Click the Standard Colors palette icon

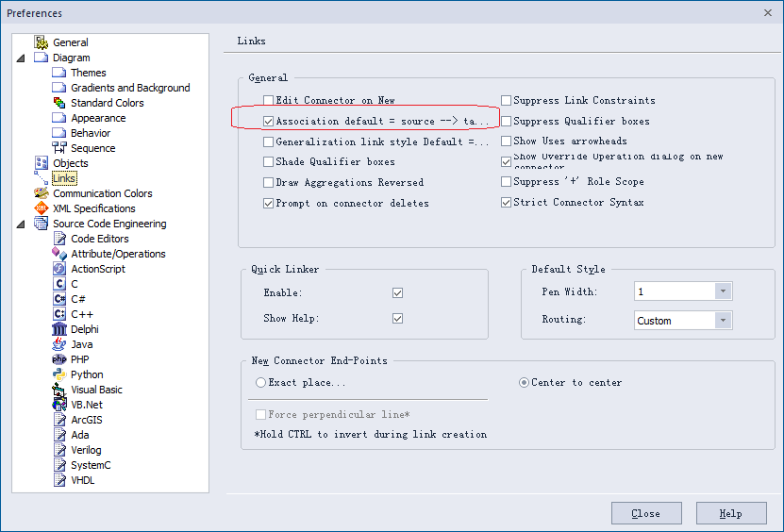click(x=59, y=103)
